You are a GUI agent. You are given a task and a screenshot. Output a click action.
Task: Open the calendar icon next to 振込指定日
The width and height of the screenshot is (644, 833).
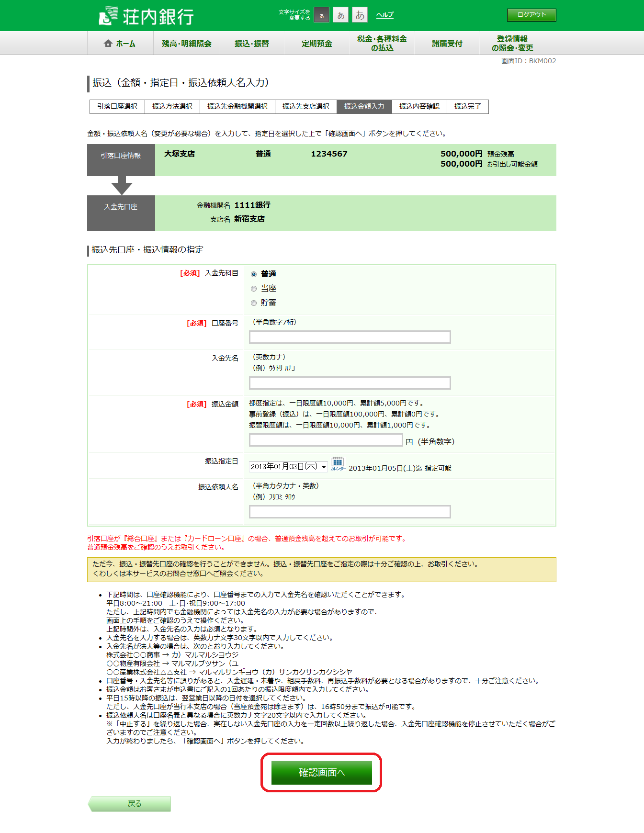pos(338,464)
